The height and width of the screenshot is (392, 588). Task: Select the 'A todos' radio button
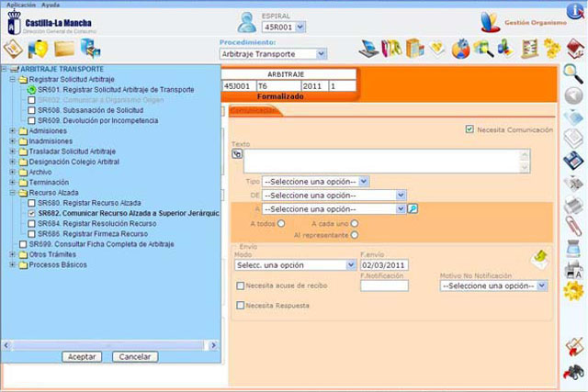tap(281, 222)
